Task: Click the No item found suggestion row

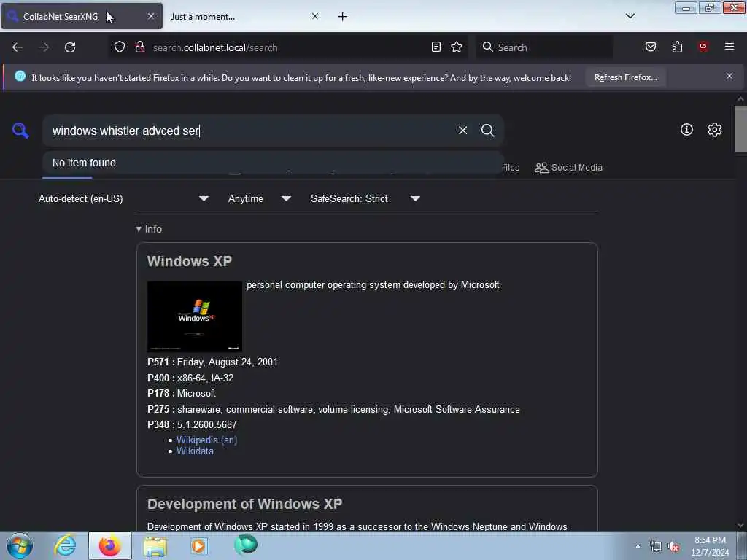Action: (273, 163)
